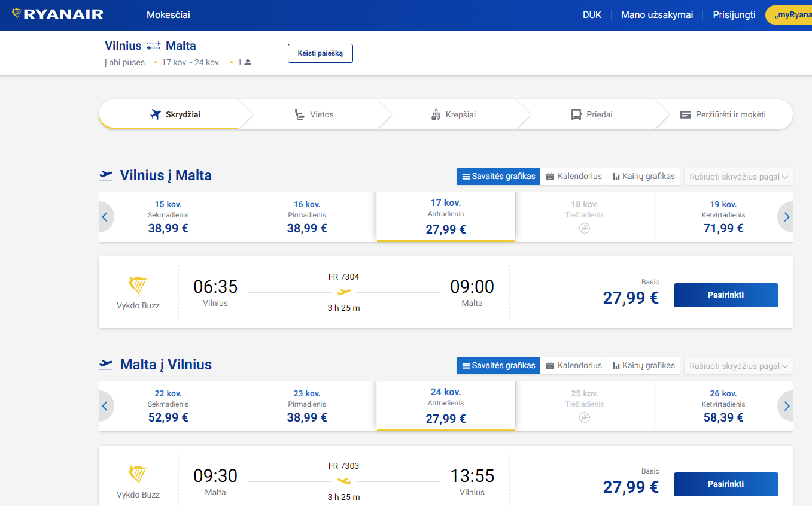Open DUK help page in header
The width and height of the screenshot is (812, 506).
coord(592,15)
